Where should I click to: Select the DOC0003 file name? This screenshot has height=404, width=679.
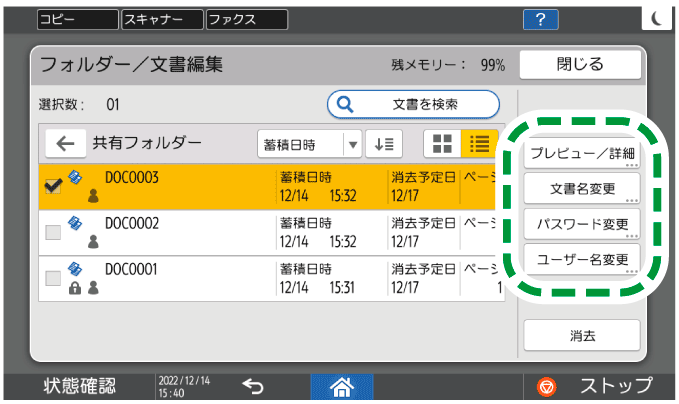click(x=132, y=178)
